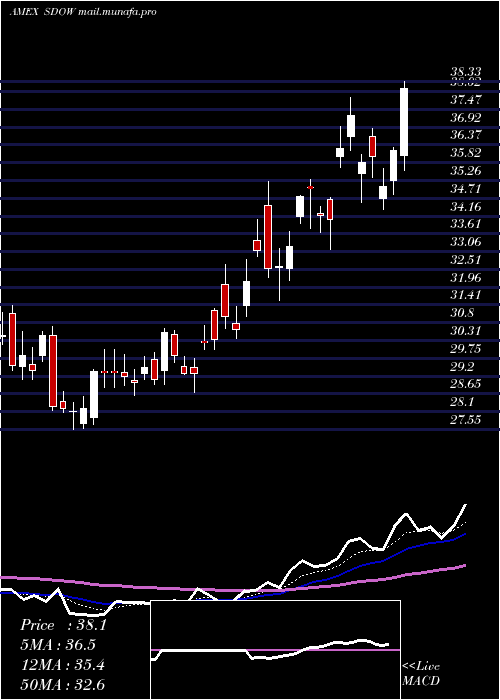The width and height of the screenshot is (500, 700).
Task: Select the 32.51 price axis label
Action: 466,259
